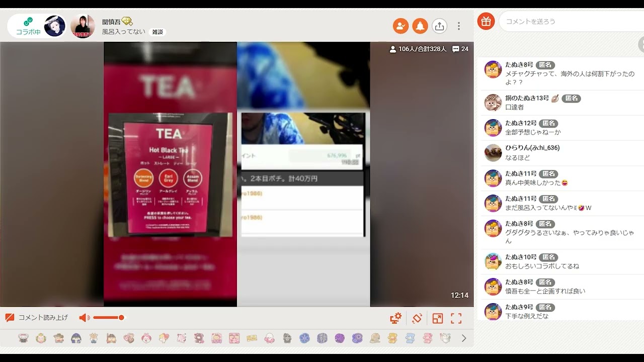Open the share upload icon
This screenshot has width=644, height=362.
point(439,26)
